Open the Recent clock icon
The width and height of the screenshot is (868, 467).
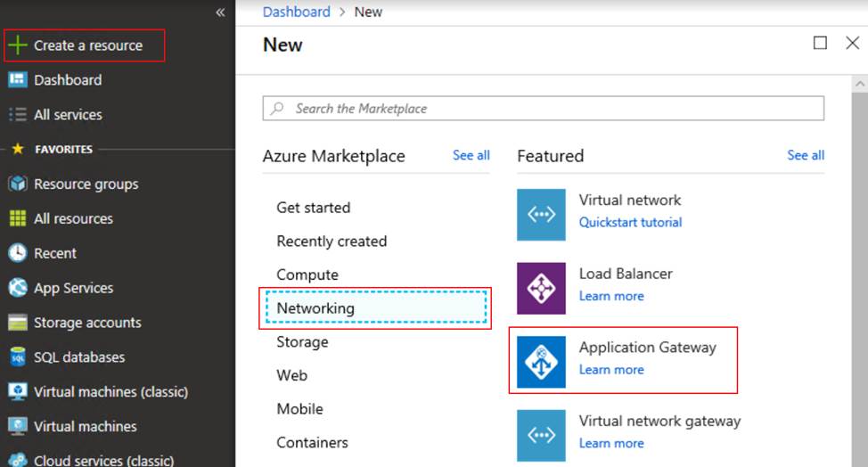coord(18,253)
